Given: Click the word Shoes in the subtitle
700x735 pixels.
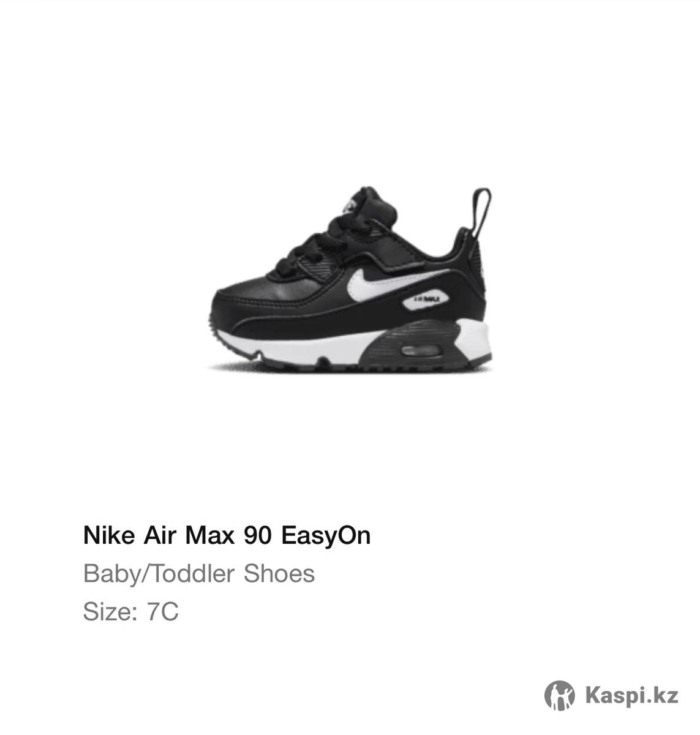Looking at the screenshot, I should click(279, 574).
